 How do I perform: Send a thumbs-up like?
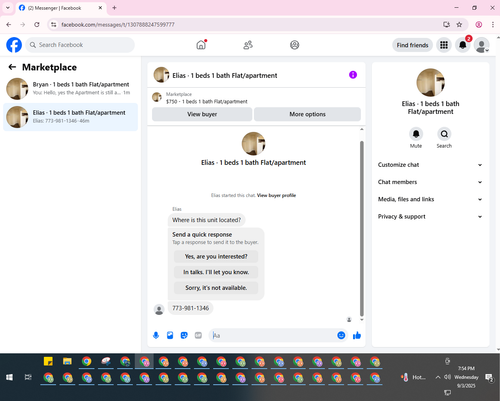[x=357, y=335]
